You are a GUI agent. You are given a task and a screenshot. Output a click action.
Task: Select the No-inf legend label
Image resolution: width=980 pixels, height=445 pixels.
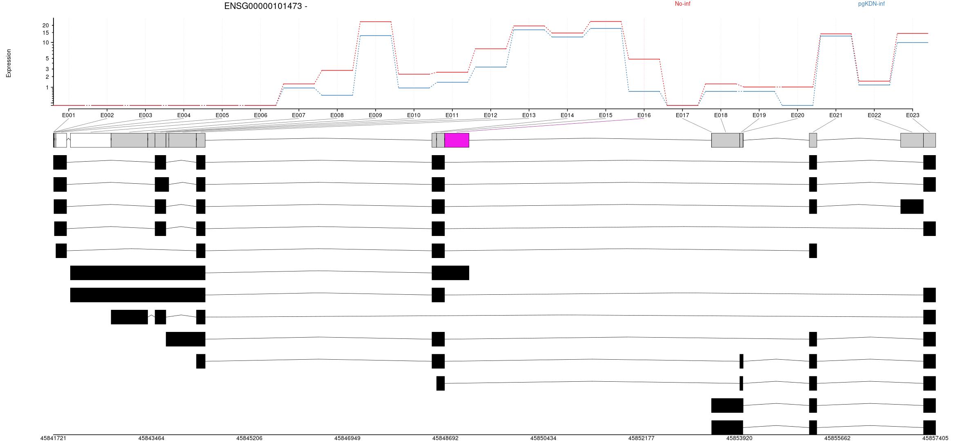pyautogui.click(x=682, y=4)
